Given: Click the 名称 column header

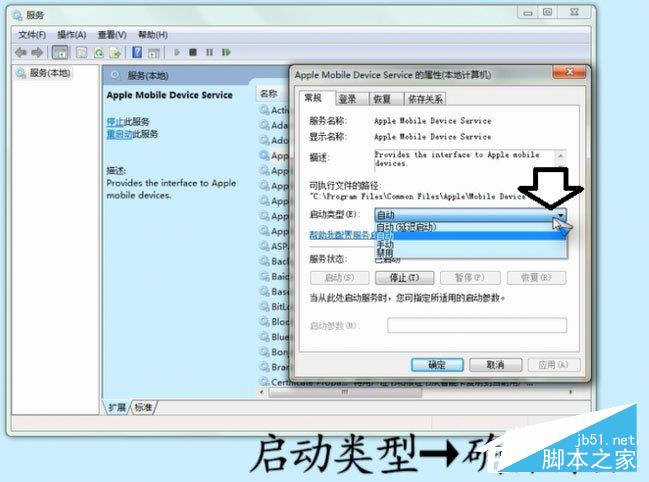Looking at the screenshot, I should (269, 94).
